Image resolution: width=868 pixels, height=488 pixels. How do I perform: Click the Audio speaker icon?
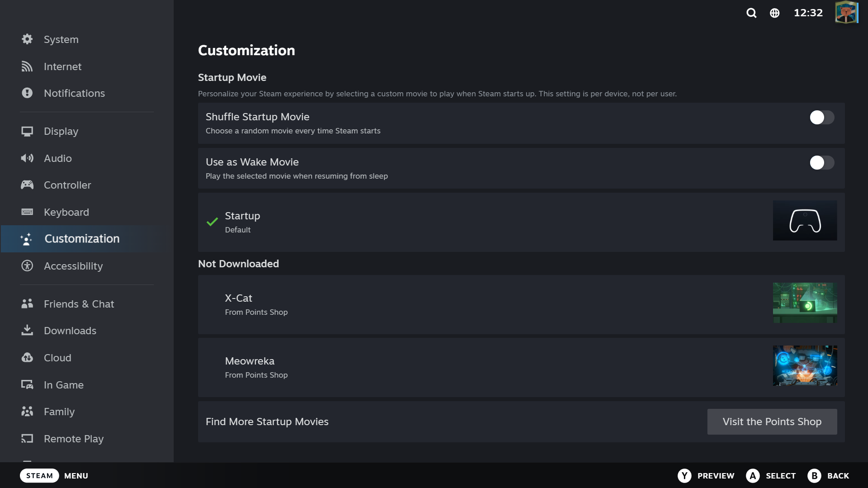click(x=27, y=158)
